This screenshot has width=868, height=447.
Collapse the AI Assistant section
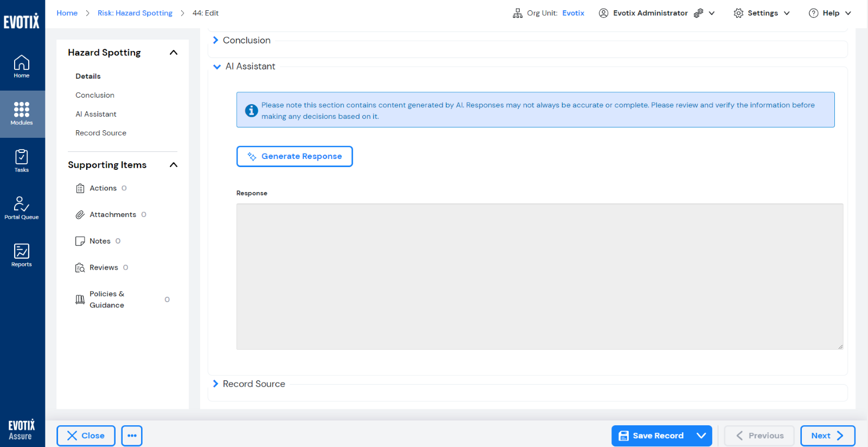pyautogui.click(x=217, y=67)
